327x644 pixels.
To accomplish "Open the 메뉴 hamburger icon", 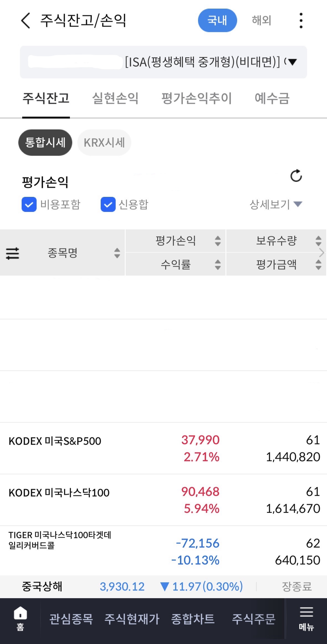I will (x=306, y=618).
